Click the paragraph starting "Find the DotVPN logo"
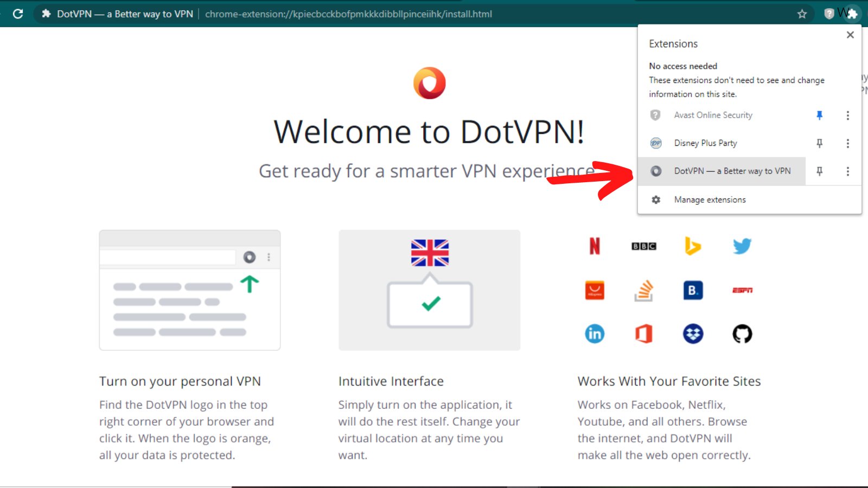 pyautogui.click(x=187, y=430)
